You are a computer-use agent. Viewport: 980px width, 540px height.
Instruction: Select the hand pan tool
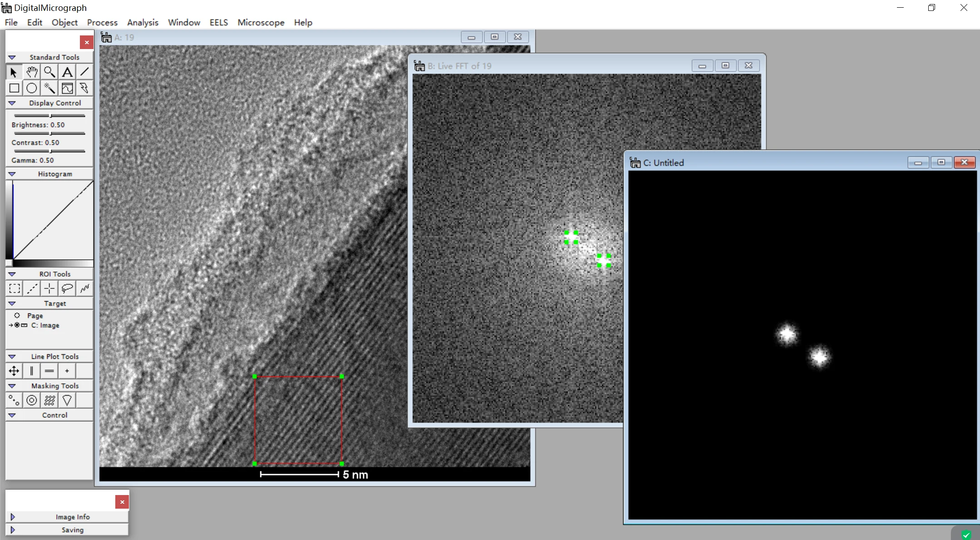(x=32, y=72)
